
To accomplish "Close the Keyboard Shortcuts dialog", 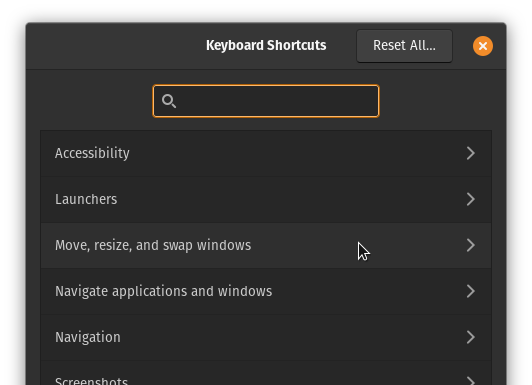I will coord(483,46).
